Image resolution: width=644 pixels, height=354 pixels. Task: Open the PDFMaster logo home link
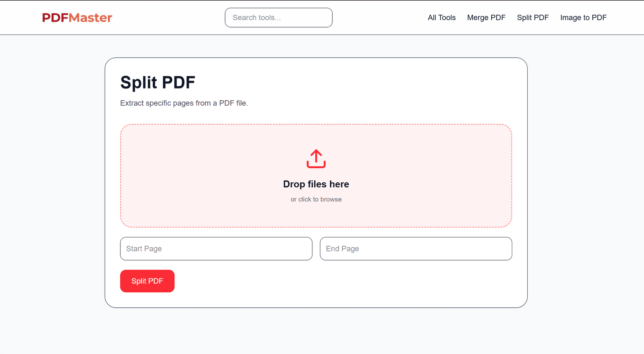77,17
